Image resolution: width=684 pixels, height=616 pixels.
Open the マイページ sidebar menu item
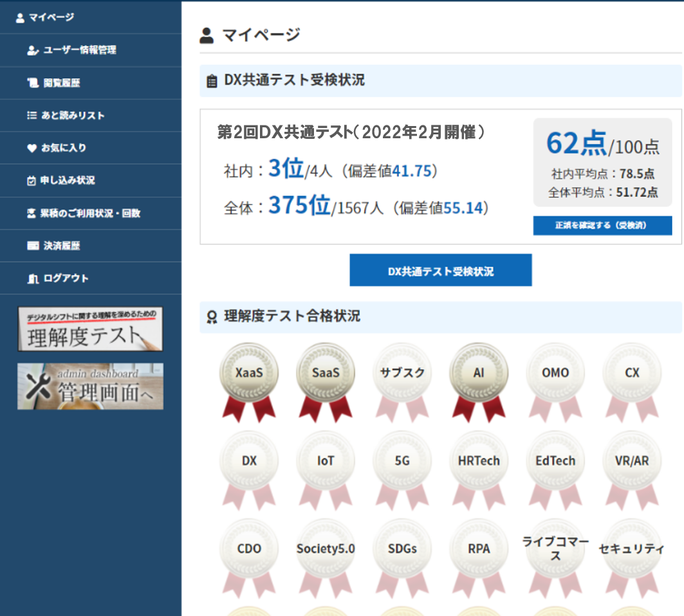[90, 17]
